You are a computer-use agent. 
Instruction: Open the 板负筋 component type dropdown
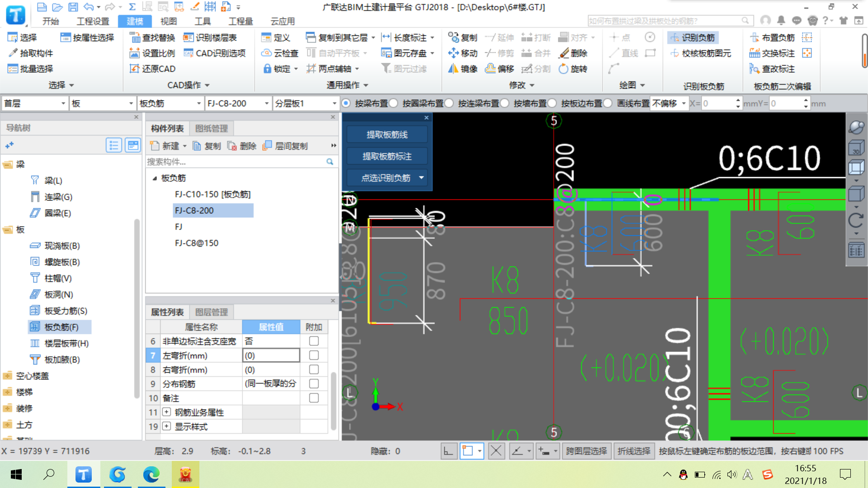coord(170,103)
